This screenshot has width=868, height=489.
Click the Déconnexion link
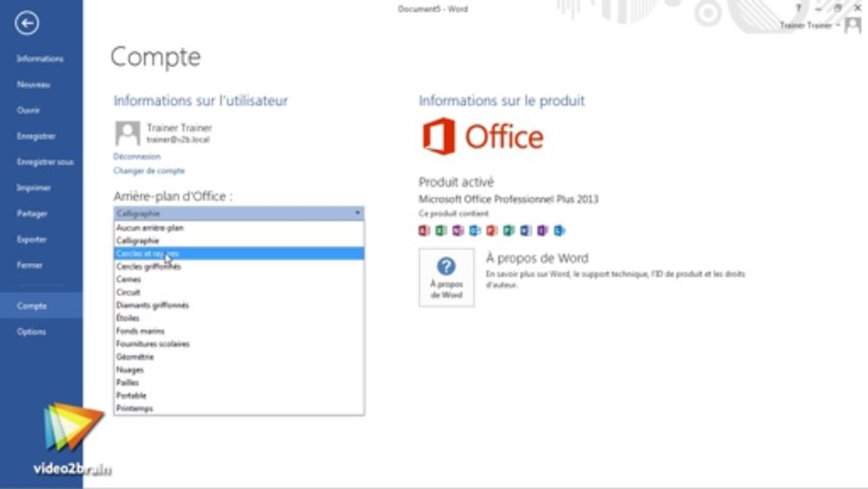137,156
